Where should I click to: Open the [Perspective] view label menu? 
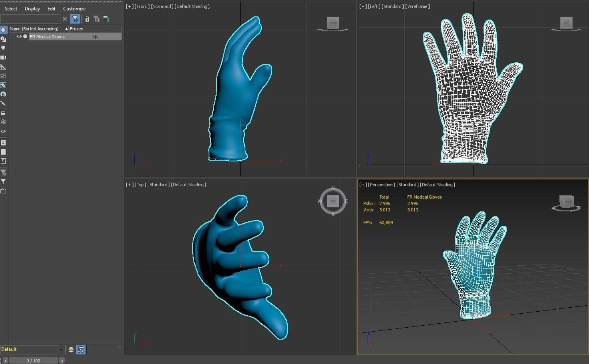[x=381, y=185]
